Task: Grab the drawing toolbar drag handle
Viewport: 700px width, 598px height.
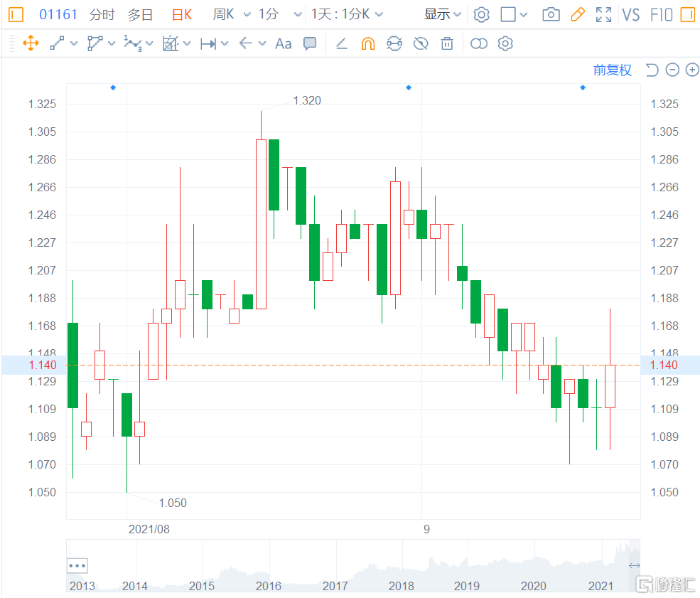Action: pyautogui.click(x=13, y=44)
